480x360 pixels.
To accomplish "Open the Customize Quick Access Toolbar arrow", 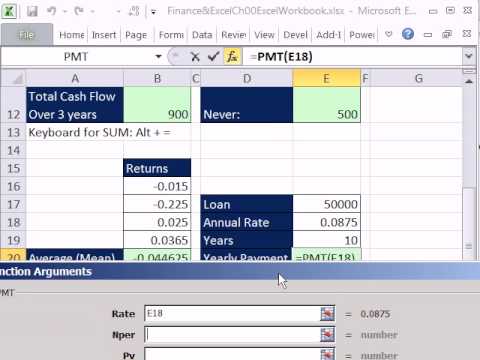I will pos(153,12).
